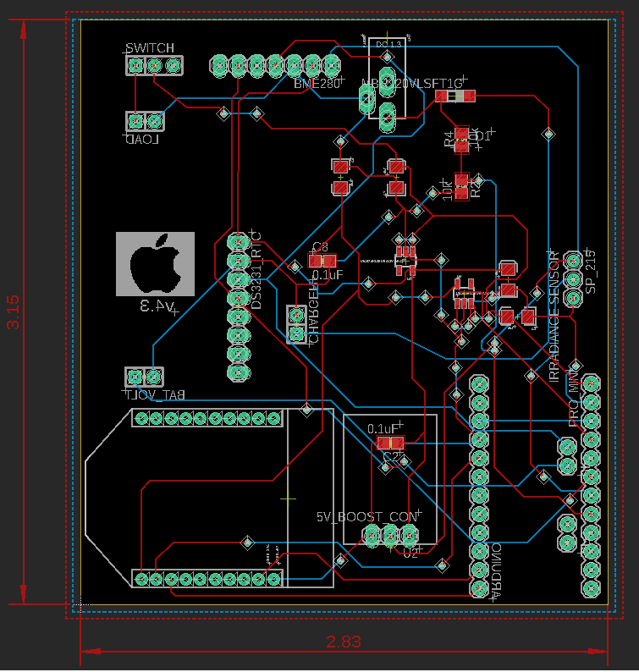
Task: Click the C8 capacitor label
Action: pyautogui.click(x=320, y=247)
